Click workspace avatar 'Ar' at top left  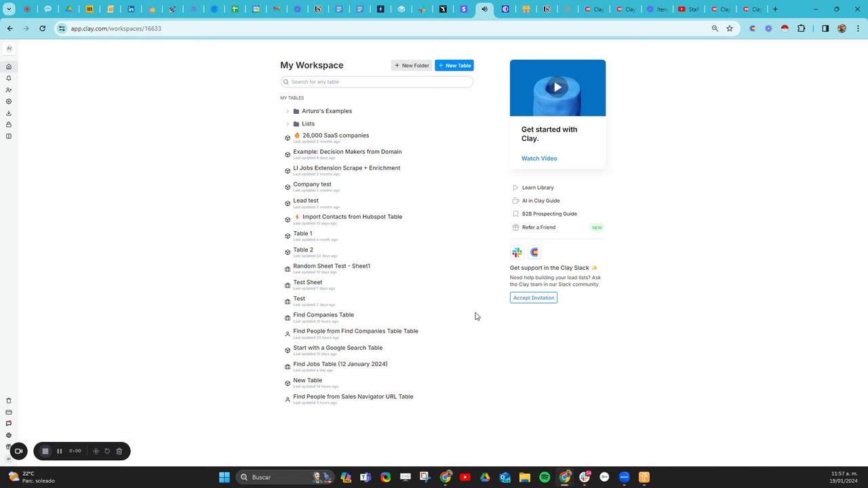[9, 49]
